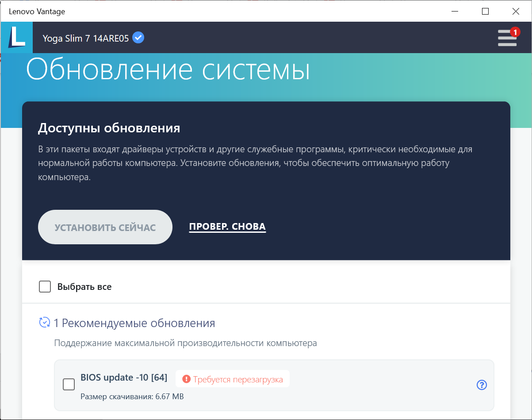The image size is (532, 420).
Task: Open help for BIOS update entry
Action: [482, 385]
